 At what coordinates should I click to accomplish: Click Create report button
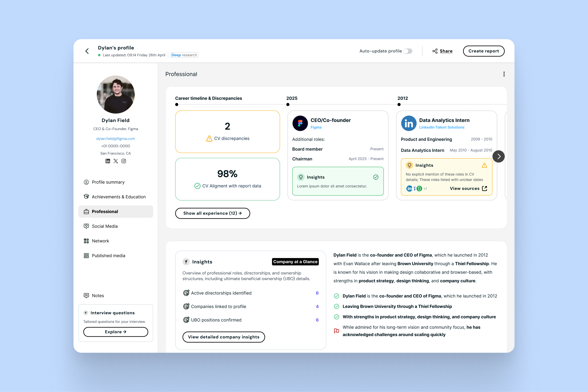[483, 51]
